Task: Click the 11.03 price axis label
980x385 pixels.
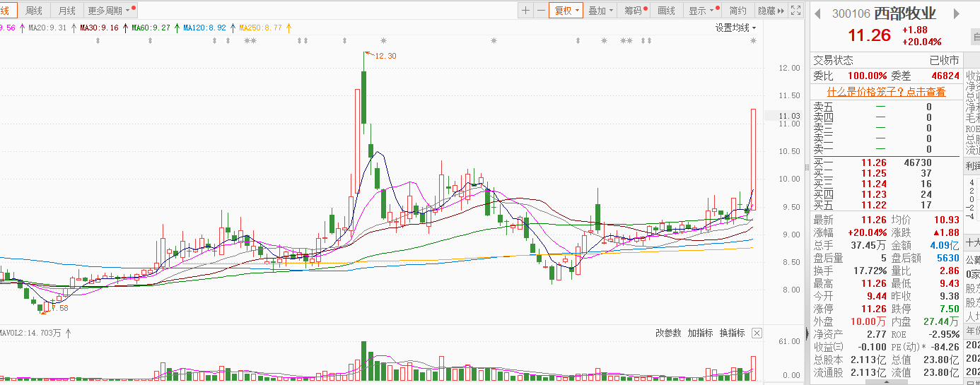Action: coord(789,115)
